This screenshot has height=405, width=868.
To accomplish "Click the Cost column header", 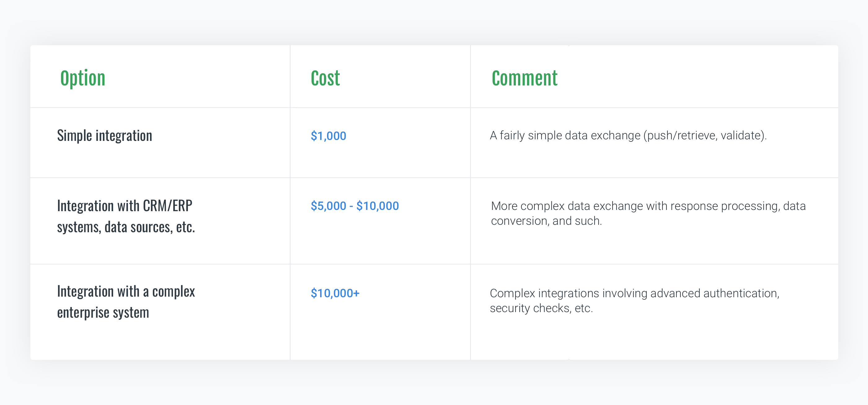I will tap(325, 78).
